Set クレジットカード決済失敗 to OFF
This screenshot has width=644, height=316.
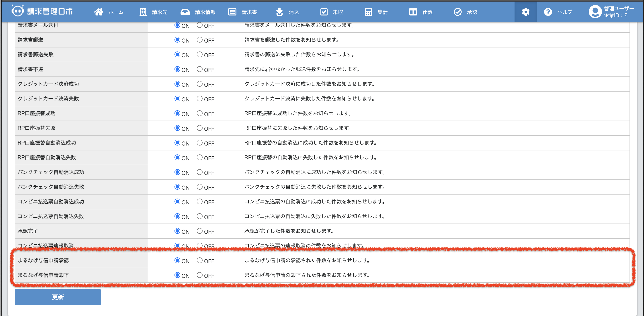click(x=199, y=99)
